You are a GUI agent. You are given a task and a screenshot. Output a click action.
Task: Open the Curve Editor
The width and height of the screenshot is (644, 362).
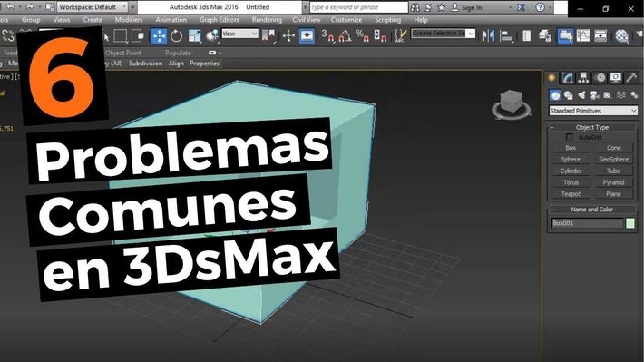[x=583, y=36]
